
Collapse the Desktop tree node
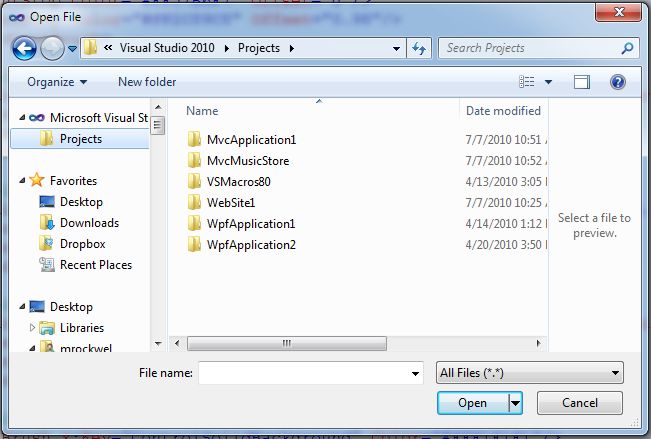pos(22,307)
